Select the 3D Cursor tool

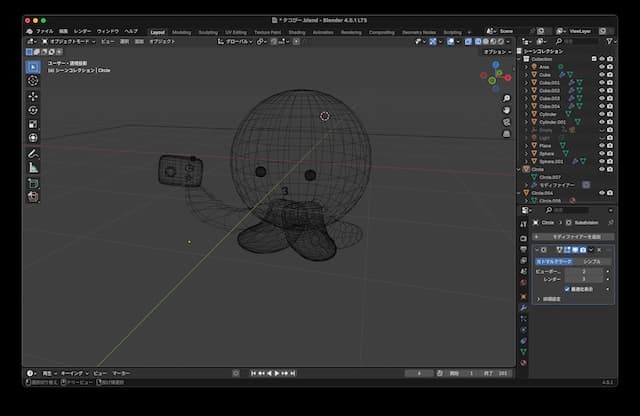click(33, 81)
